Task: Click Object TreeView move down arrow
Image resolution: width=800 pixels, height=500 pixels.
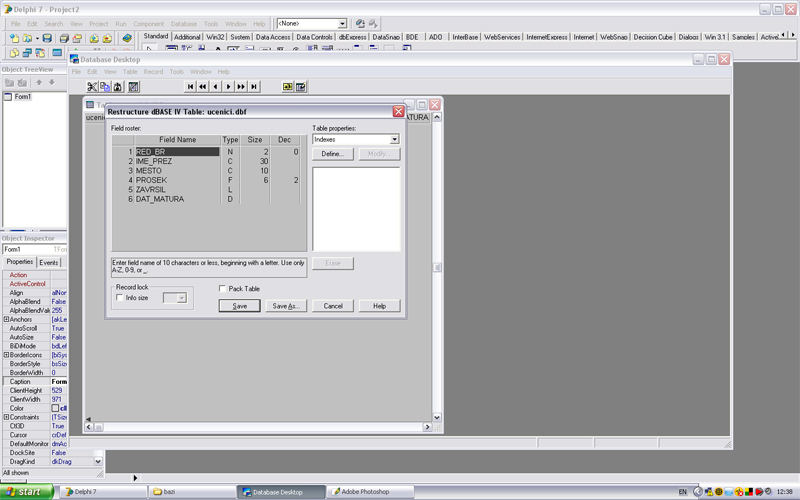Action: [52, 82]
